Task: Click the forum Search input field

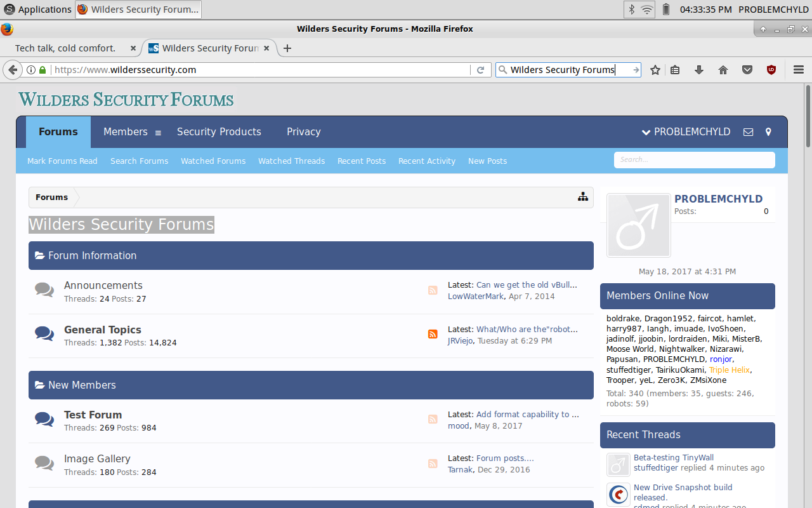Action: click(x=695, y=160)
